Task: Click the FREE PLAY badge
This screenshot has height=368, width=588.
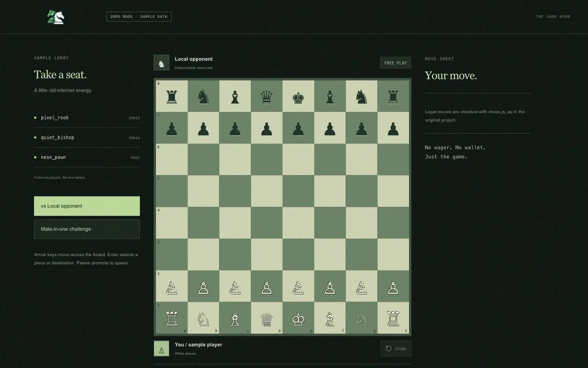Action: pyautogui.click(x=395, y=63)
